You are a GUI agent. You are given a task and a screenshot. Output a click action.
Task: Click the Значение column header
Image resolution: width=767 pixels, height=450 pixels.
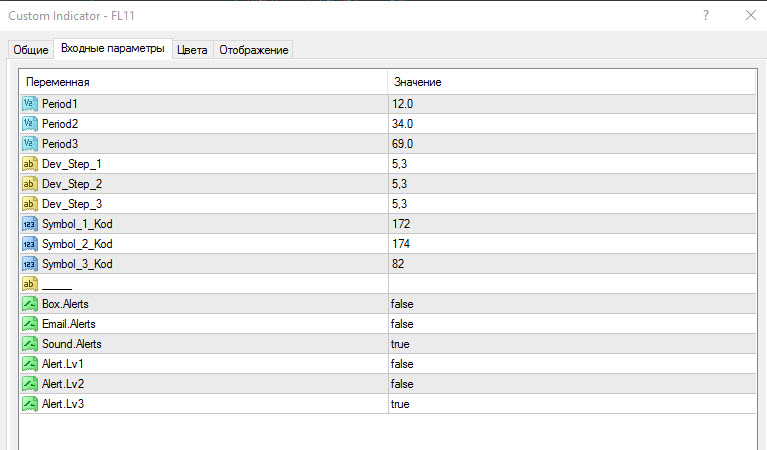(572, 82)
